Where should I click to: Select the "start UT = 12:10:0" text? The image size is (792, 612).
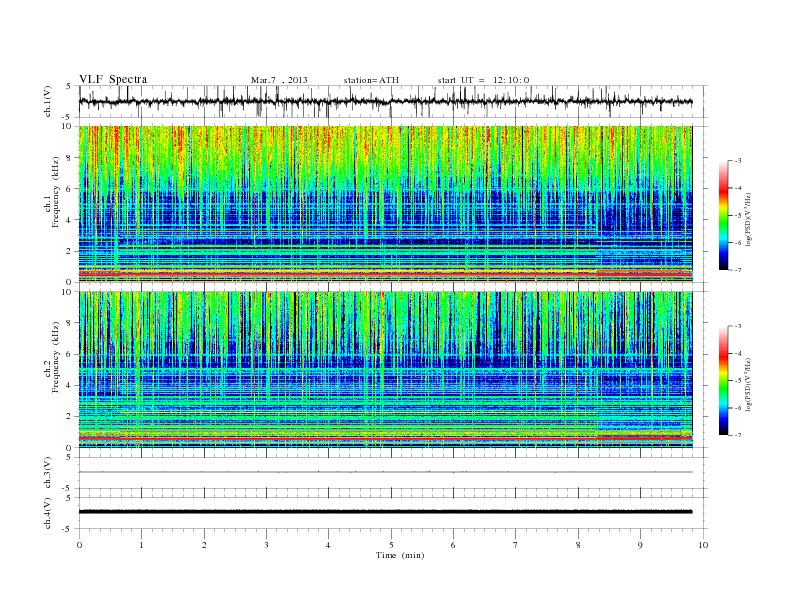click(483, 80)
